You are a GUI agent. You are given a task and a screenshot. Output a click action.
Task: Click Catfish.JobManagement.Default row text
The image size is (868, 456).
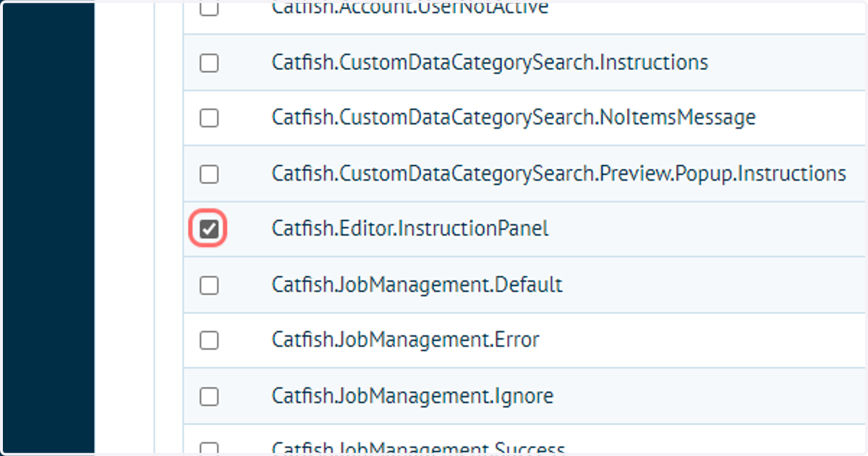click(x=417, y=285)
